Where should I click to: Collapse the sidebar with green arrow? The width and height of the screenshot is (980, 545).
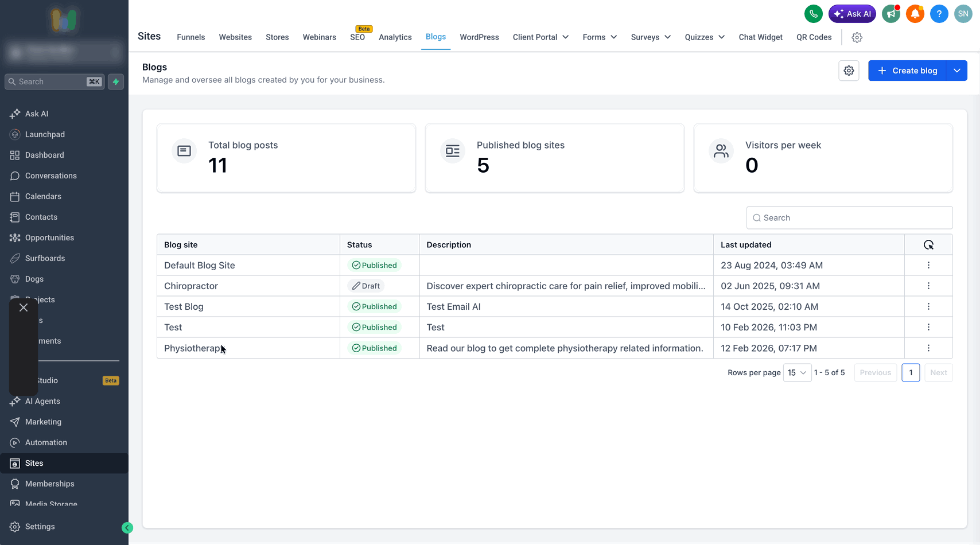(x=127, y=528)
